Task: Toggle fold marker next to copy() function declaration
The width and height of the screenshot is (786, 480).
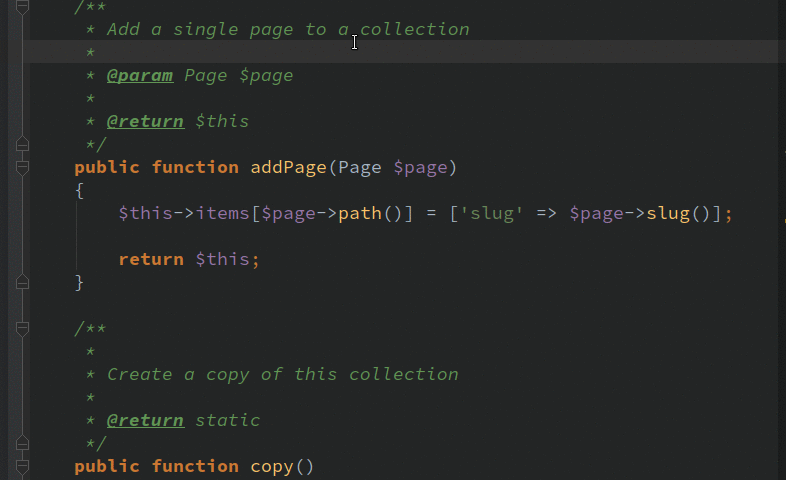Action: [22, 466]
